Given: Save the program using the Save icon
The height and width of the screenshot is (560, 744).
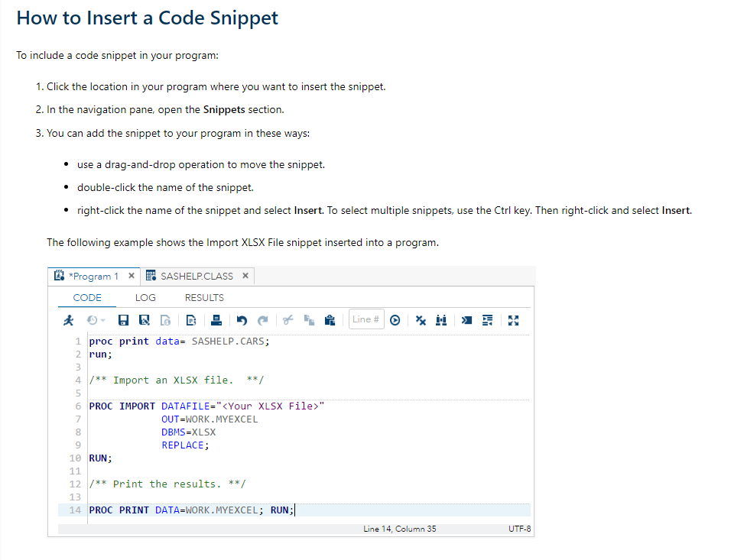Looking at the screenshot, I should pyautogui.click(x=122, y=319).
